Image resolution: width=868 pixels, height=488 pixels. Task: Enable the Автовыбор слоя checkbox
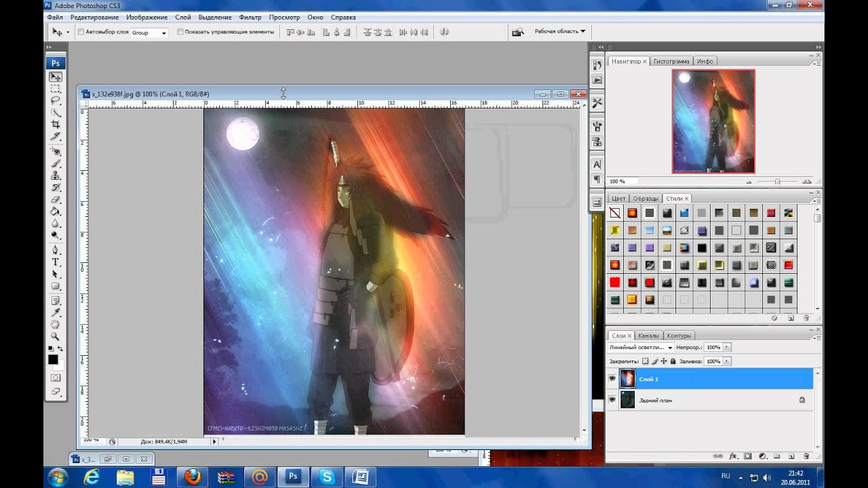(x=81, y=32)
